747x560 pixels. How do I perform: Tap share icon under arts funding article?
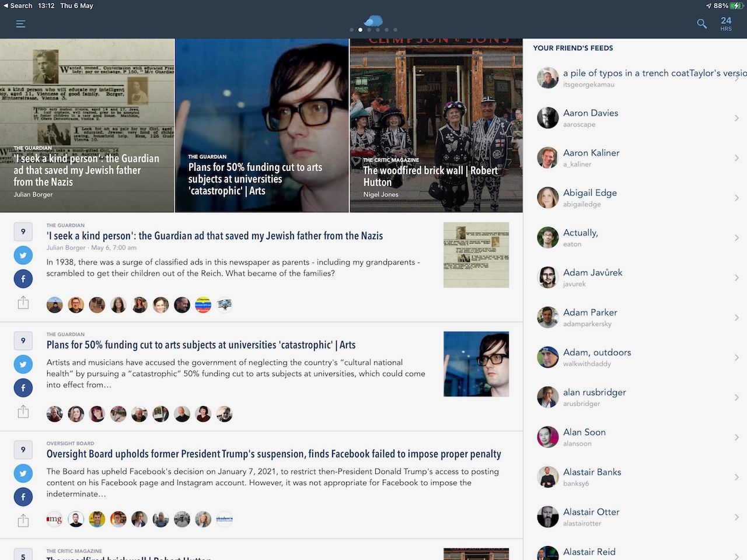23,411
